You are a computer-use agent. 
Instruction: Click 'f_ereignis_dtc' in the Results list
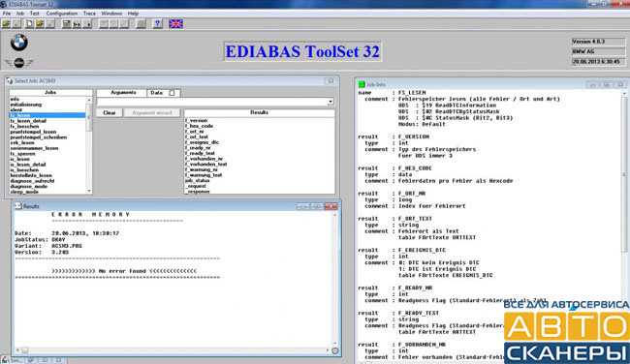[x=203, y=142]
